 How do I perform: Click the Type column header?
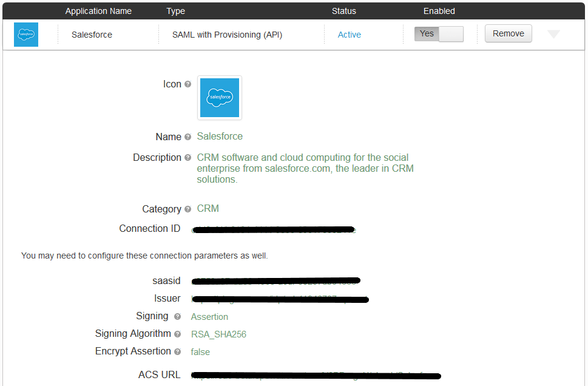pos(175,12)
